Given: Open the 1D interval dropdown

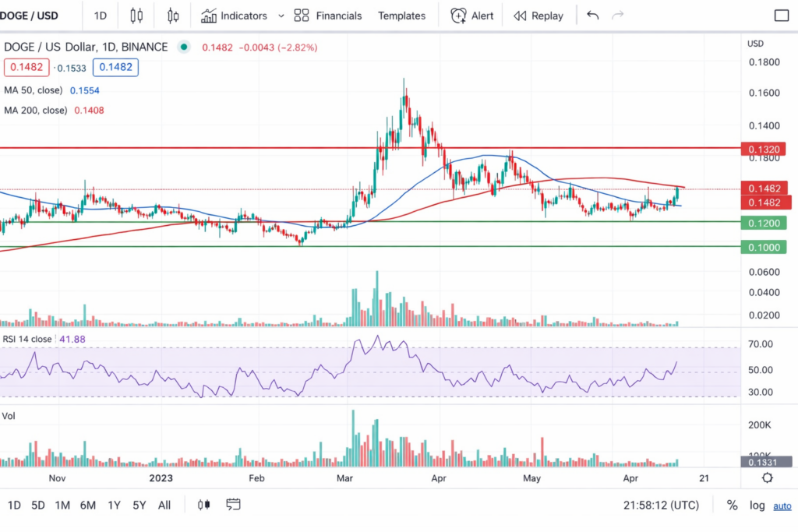Looking at the screenshot, I should (x=100, y=16).
